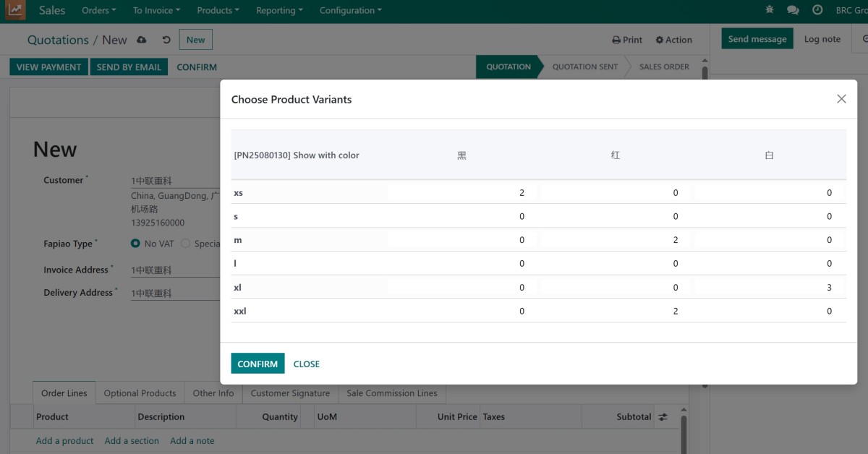The image size is (868, 454).
Task: Select the radio button right of No VAT
Action: click(x=186, y=244)
